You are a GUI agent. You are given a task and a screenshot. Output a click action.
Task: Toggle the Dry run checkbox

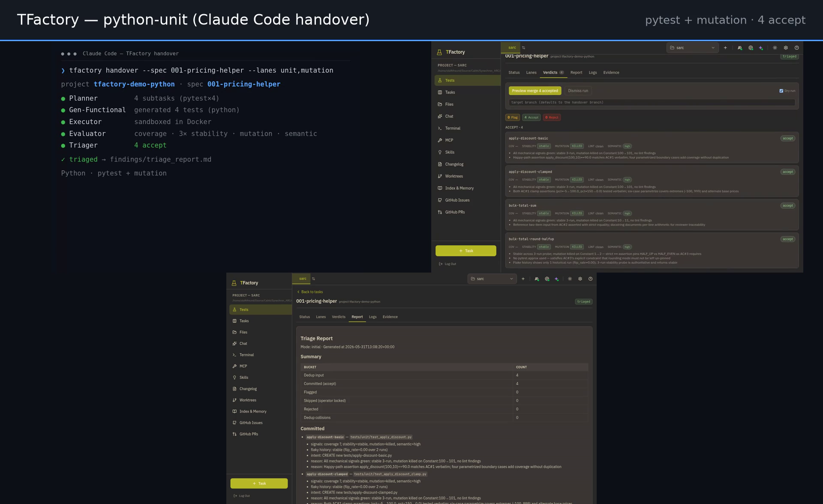click(x=781, y=91)
